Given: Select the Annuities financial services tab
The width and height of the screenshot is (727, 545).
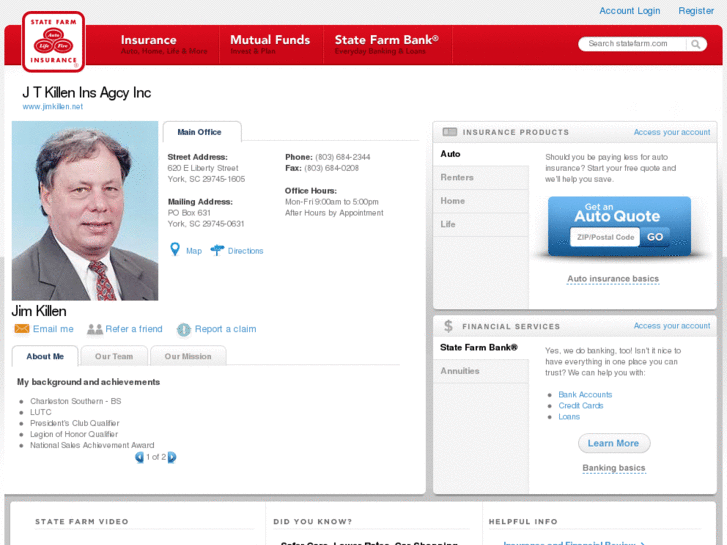Looking at the screenshot, I should [481, 371].
